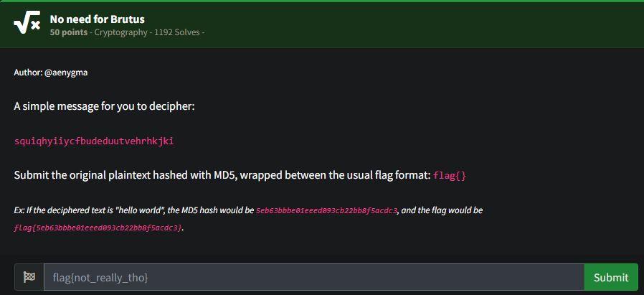Open the 'No need for Brutus' challenge title
This screenshot has height=295, width=644.
pyautogui.click(x=98, y=19)
